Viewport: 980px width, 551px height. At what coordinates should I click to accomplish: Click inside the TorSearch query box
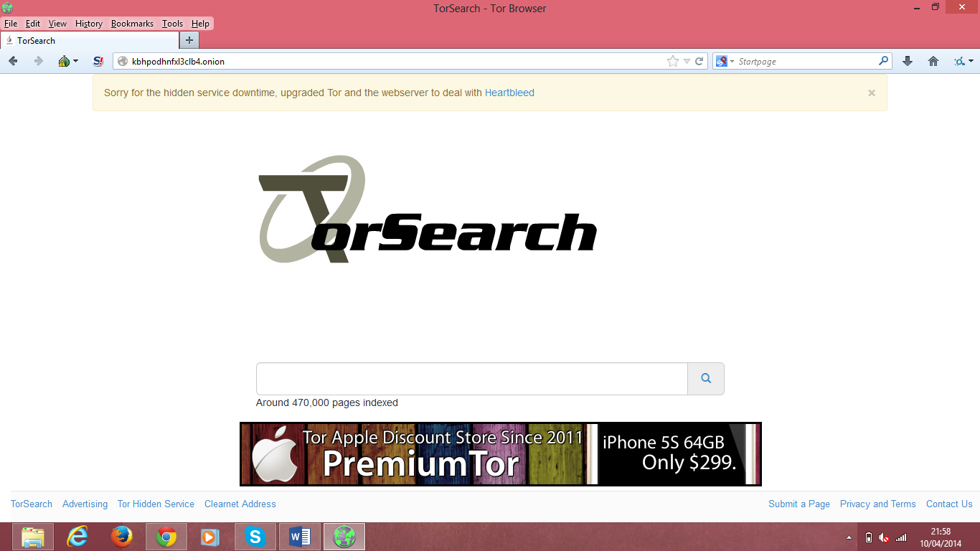coord(471,378)
